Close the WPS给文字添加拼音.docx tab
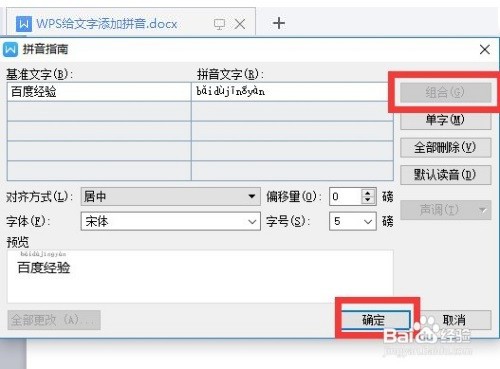This screenshot has height=369, width=500. [240, 24]
